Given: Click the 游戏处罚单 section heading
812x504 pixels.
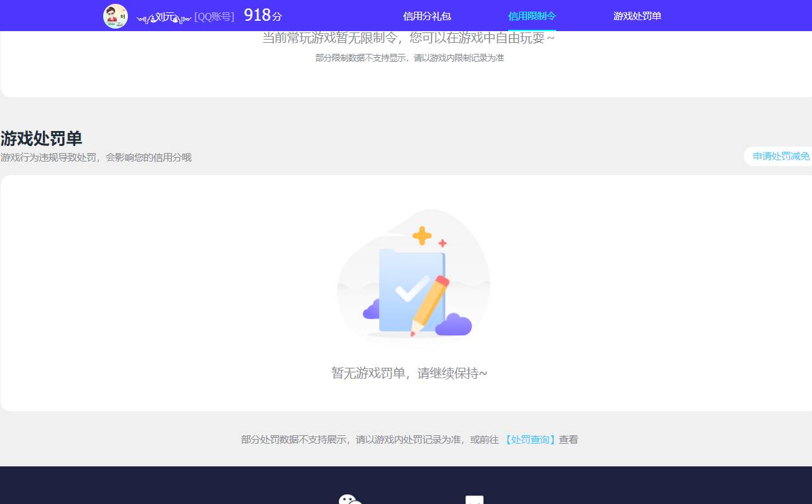Looking at the screenshot, I should point(40,138).
